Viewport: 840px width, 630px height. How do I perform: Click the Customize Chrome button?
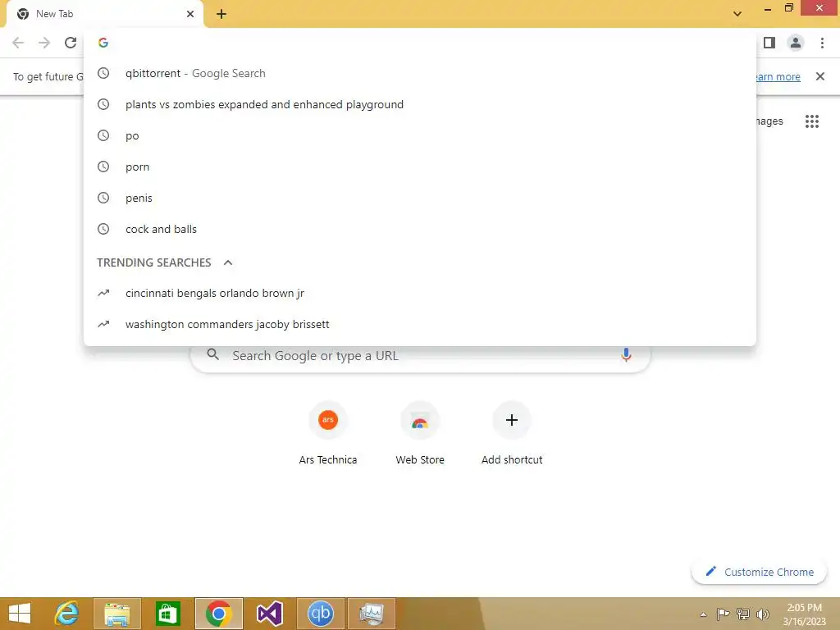click(759, 572)
